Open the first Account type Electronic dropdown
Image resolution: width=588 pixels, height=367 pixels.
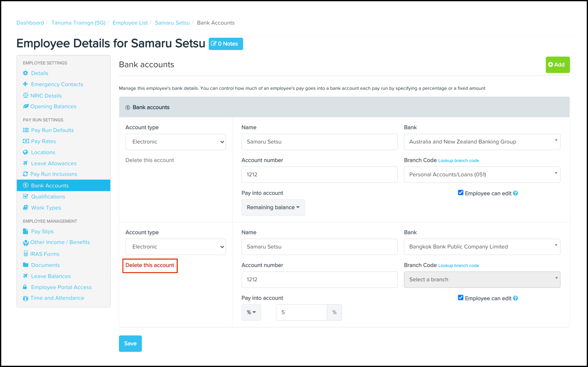click(x=175, y=142)
